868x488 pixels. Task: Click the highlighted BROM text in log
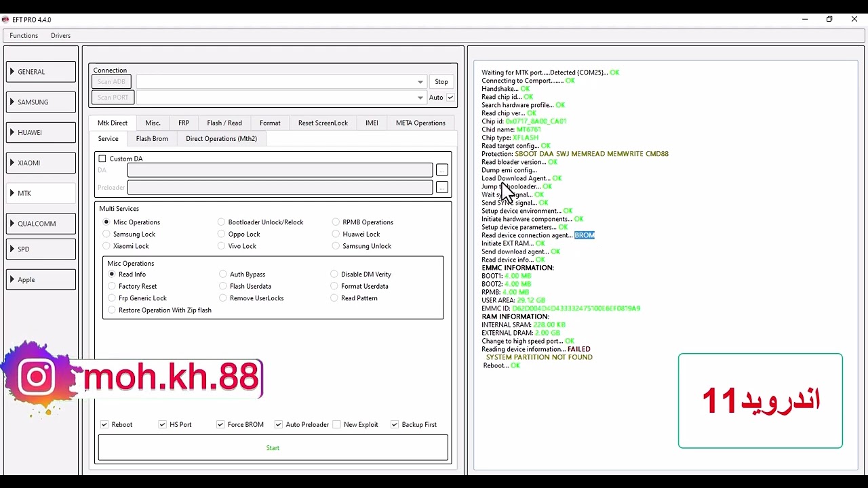coord(585,235)
